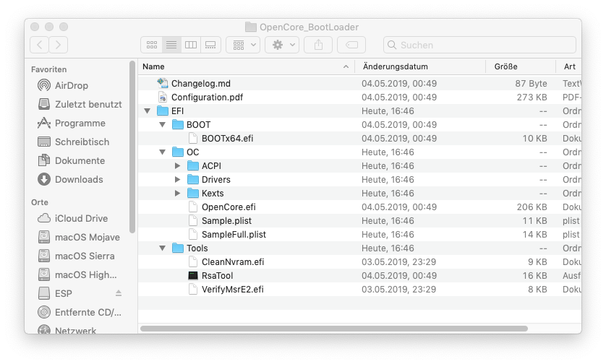Viewport: 606px width, 364px height.
Task: Click into the Suchen search field
Action: [479, 45]
